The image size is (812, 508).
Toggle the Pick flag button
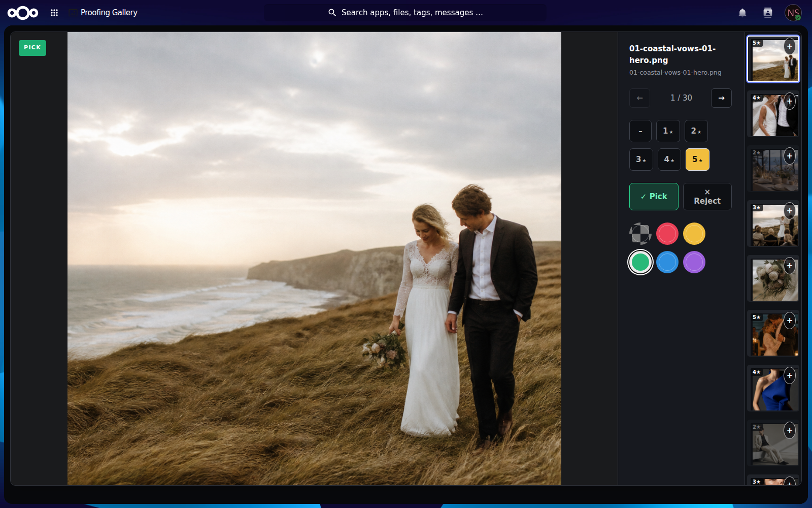pyautogui.click(x=654, y=197)
